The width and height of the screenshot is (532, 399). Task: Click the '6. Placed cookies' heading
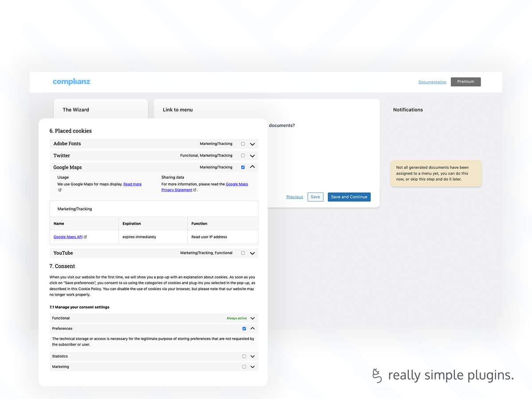[70, 131]
